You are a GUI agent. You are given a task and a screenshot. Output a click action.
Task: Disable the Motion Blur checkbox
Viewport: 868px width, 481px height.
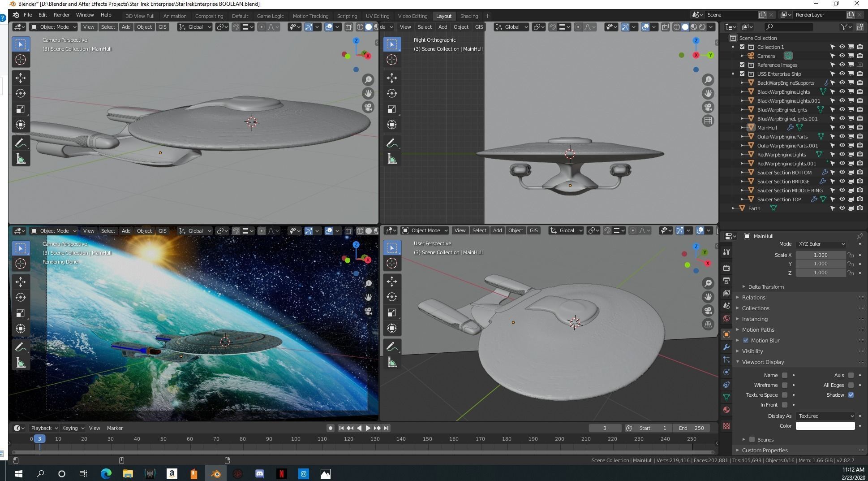(746, 341)
